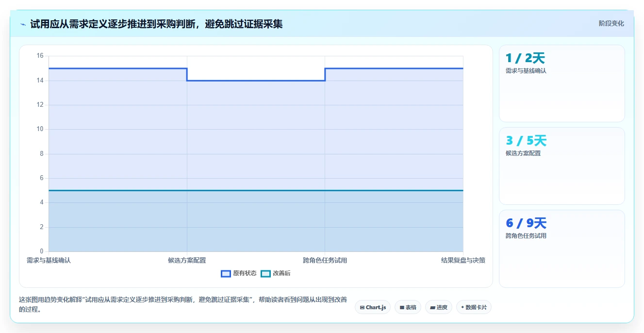
Task: Open the 3 / 5天 data card
Action: 561,166
